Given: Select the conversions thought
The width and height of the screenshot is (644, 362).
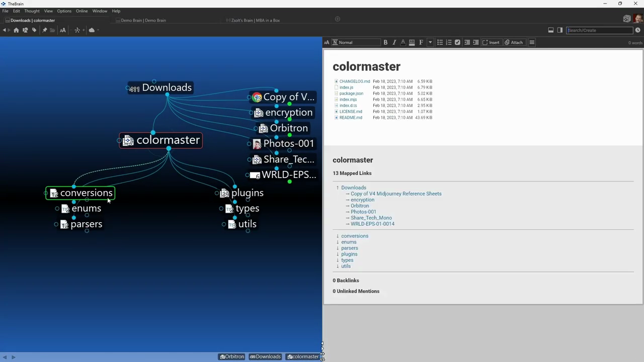Looking at the screenshot, I should pyautogui.click(x=80, y=193).
